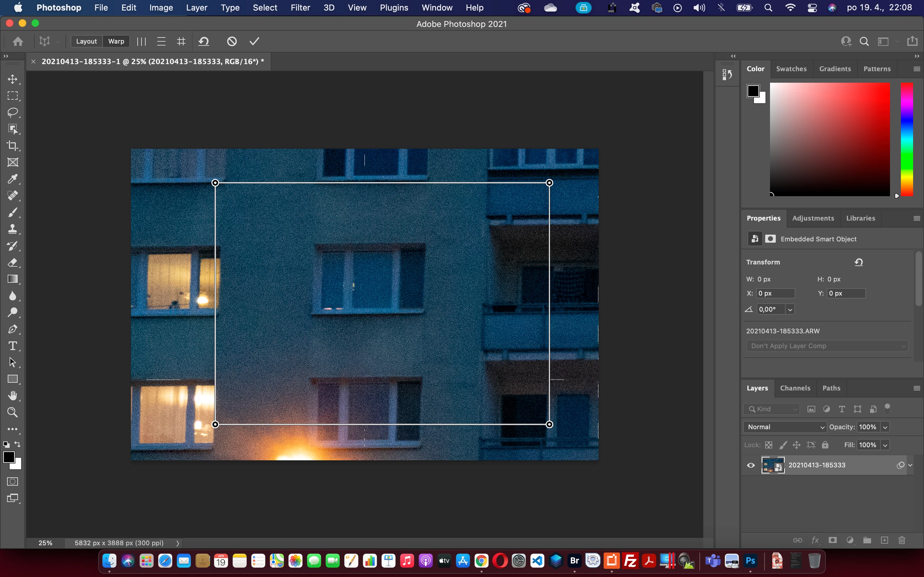Screen dimensions: 924x577
Task: Select the Frame tool
Action: [13, 162]
